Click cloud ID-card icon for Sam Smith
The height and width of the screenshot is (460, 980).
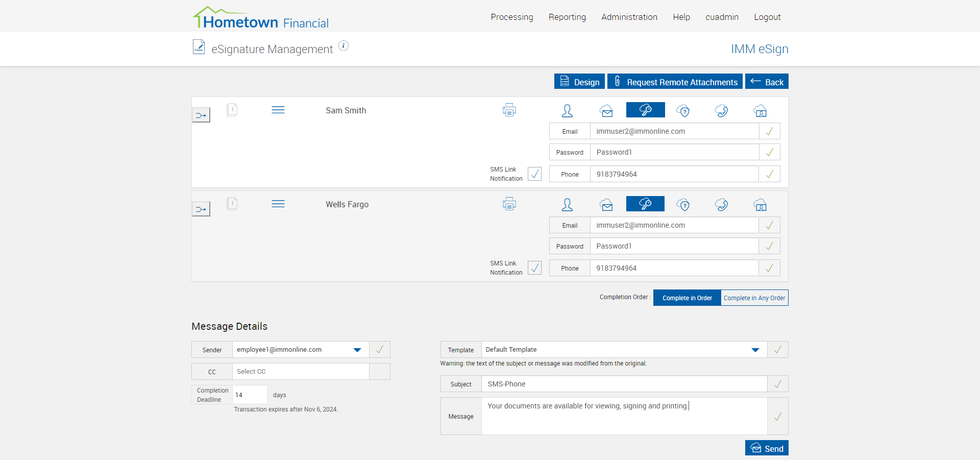[x=760, y=111]
